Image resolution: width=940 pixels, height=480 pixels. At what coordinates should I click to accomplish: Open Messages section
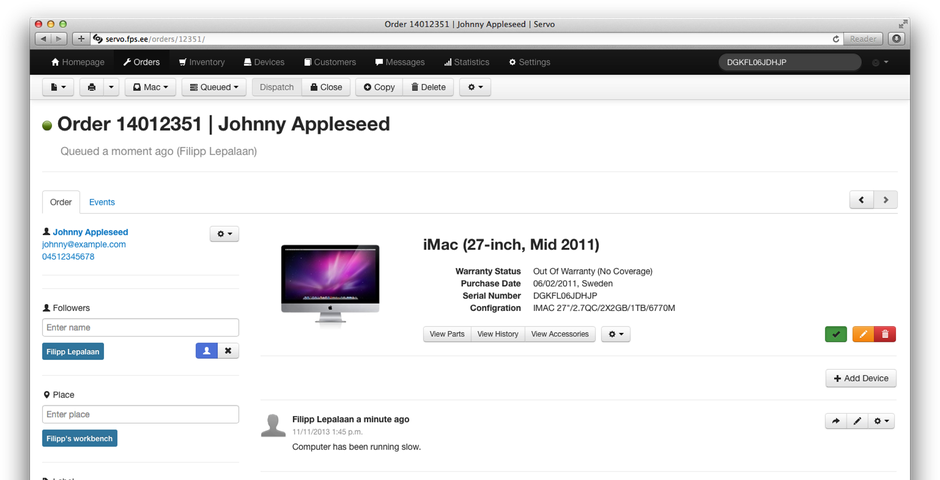(x=400, y=62)
